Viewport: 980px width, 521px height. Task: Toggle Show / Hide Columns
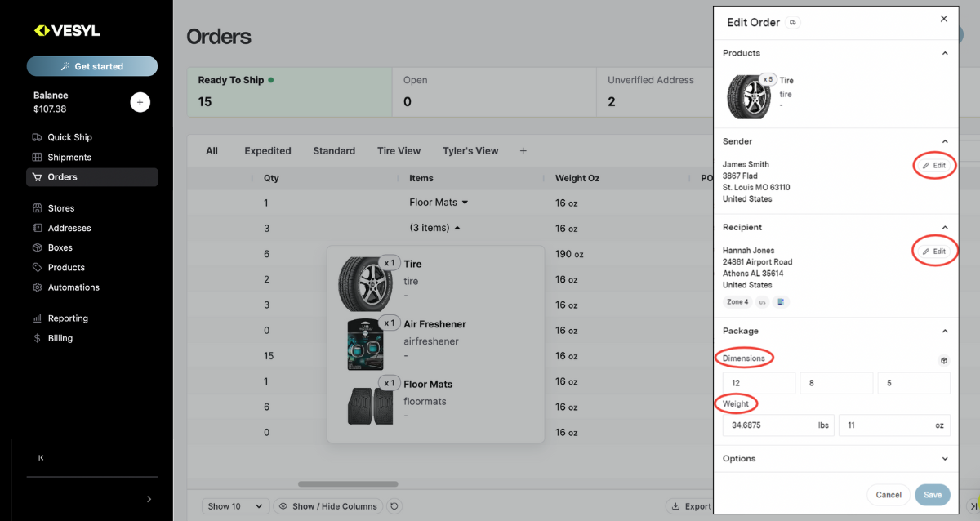328,506
